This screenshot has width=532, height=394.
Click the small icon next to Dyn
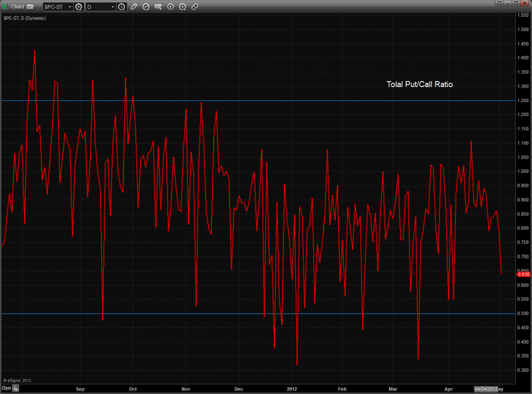tap(16, 389)
